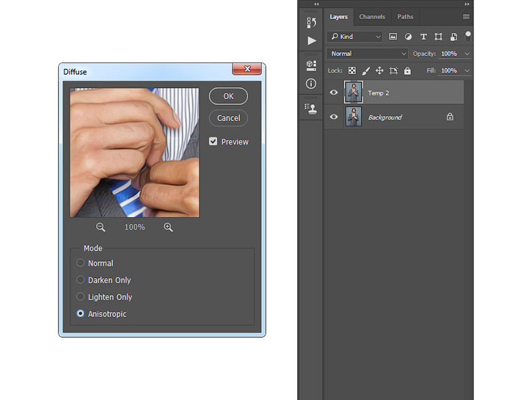Click the Background layer thumbnail
The height and width of the screenshot is (400, 532).
[x=354, y=117]
